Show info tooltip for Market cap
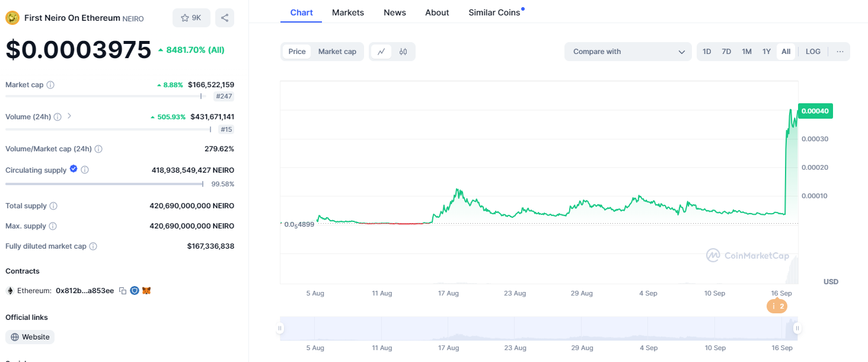This screenshot has height=362, width=868. (x=50, y=85)
